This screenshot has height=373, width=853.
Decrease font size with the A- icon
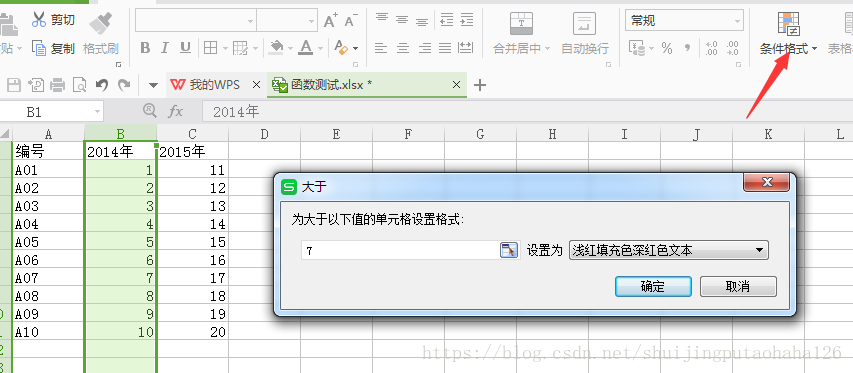[350, 21]
